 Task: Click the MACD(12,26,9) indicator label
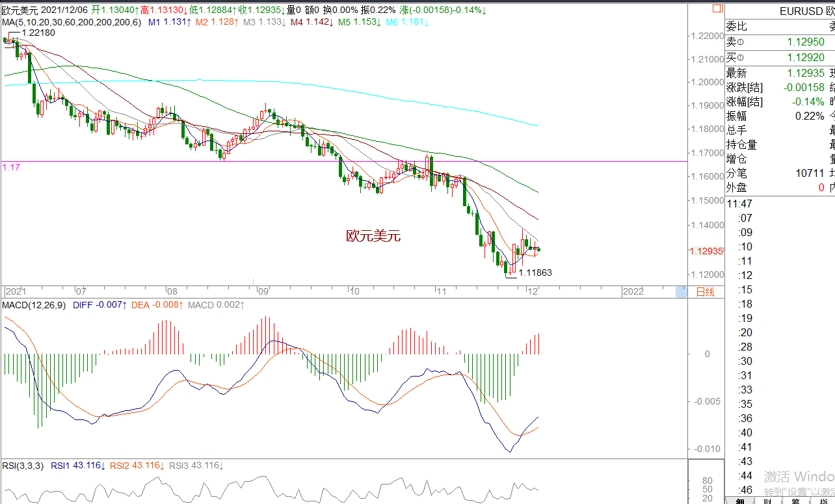34,304
